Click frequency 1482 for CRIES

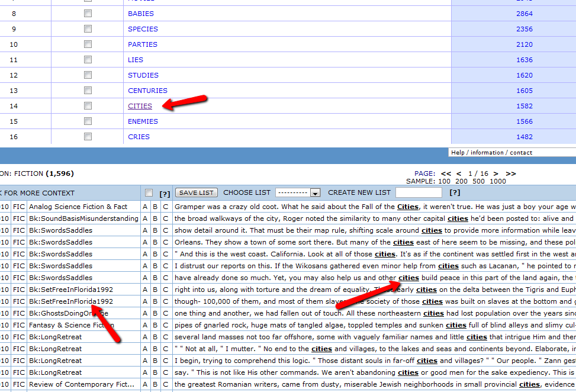click(x=524, y=137)
